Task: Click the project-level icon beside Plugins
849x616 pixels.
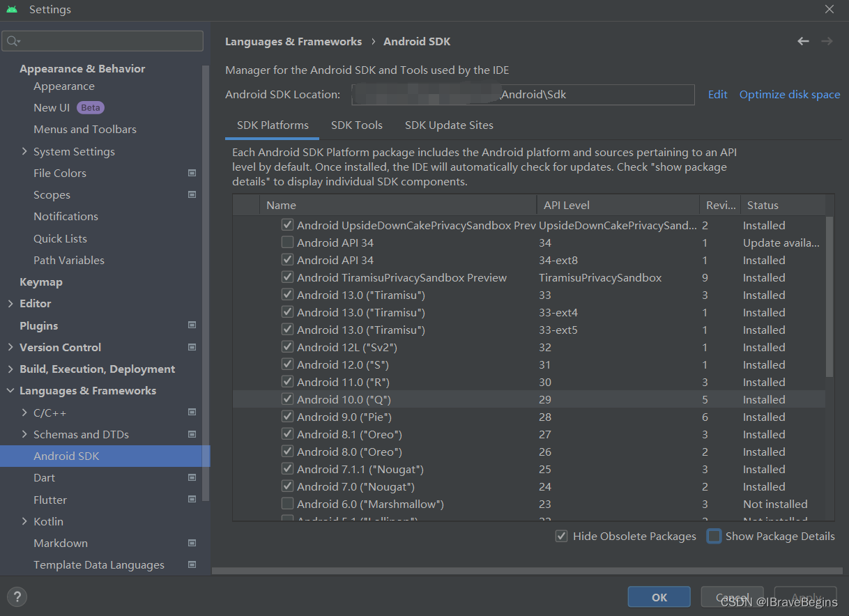Action: [x=192, y=325]
